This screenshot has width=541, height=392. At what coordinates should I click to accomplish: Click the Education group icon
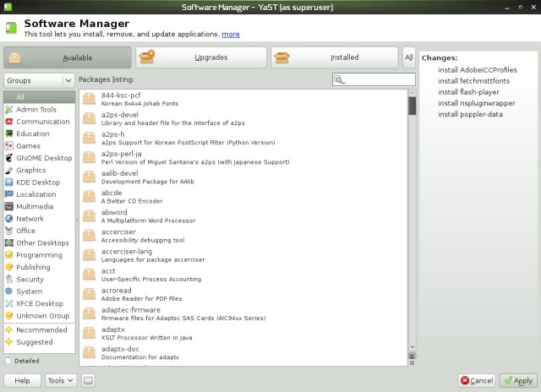click(9, 133)
